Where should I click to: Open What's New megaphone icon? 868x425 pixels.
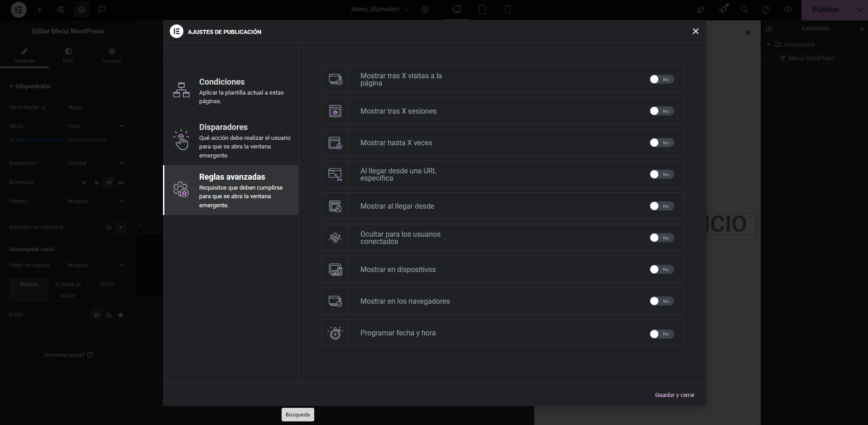coord(723,10)
